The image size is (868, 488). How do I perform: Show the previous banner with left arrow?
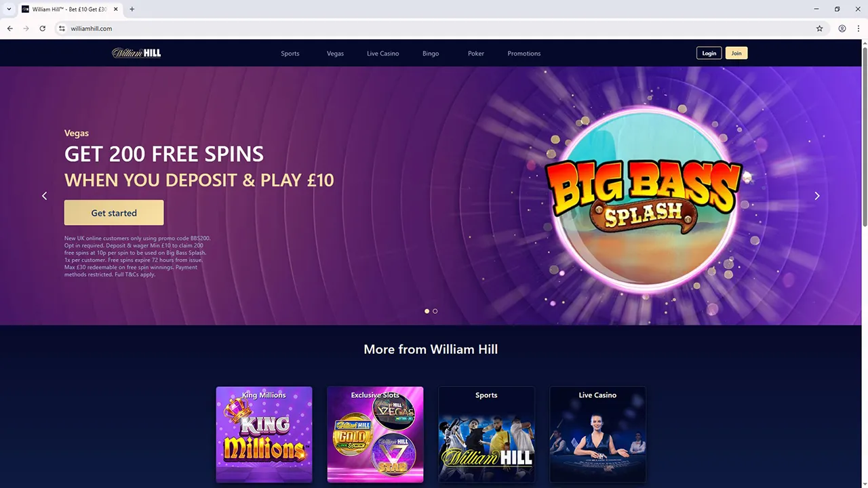[45, 196]
